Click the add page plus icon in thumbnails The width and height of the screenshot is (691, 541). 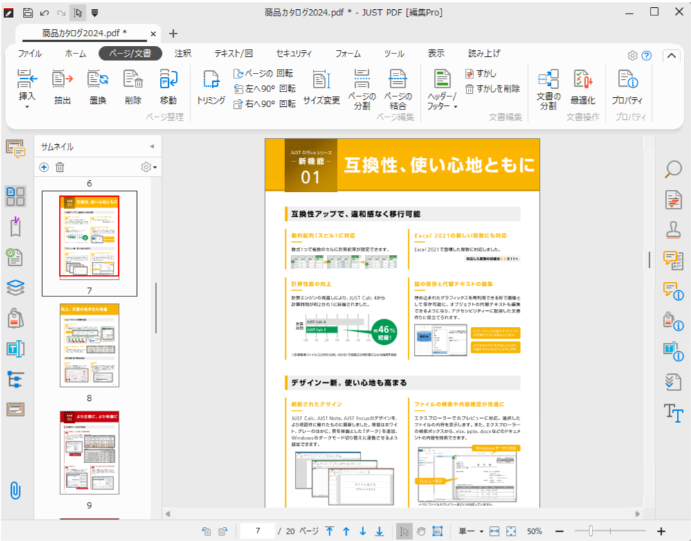[x=44, y=167]
